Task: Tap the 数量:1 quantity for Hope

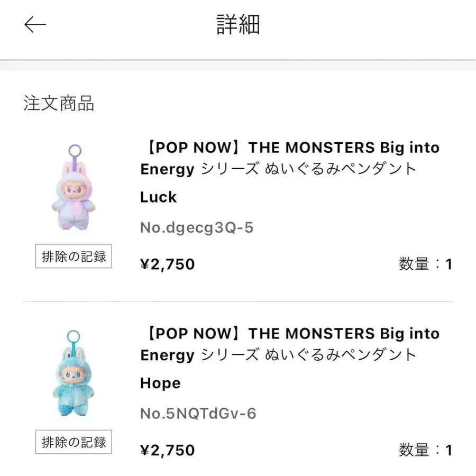Action: [x=425, y=450]
